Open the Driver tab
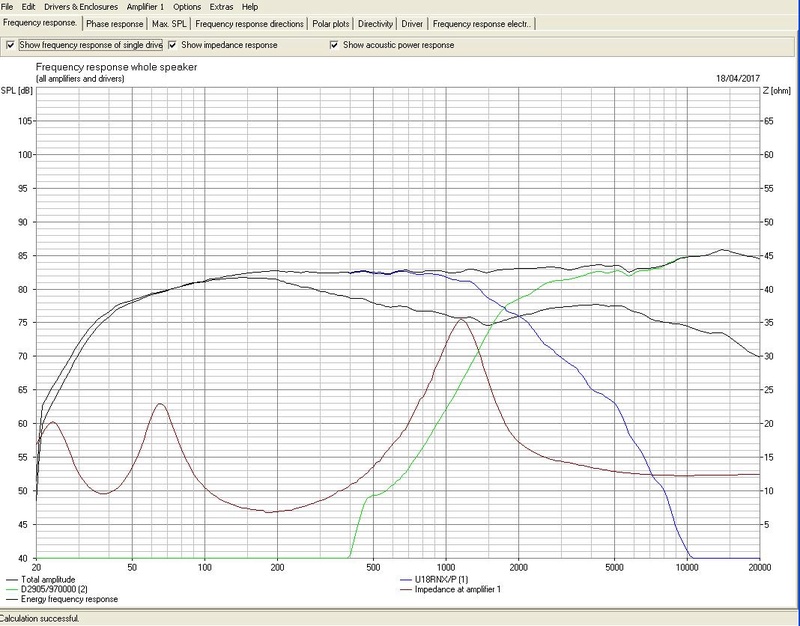 412,23
